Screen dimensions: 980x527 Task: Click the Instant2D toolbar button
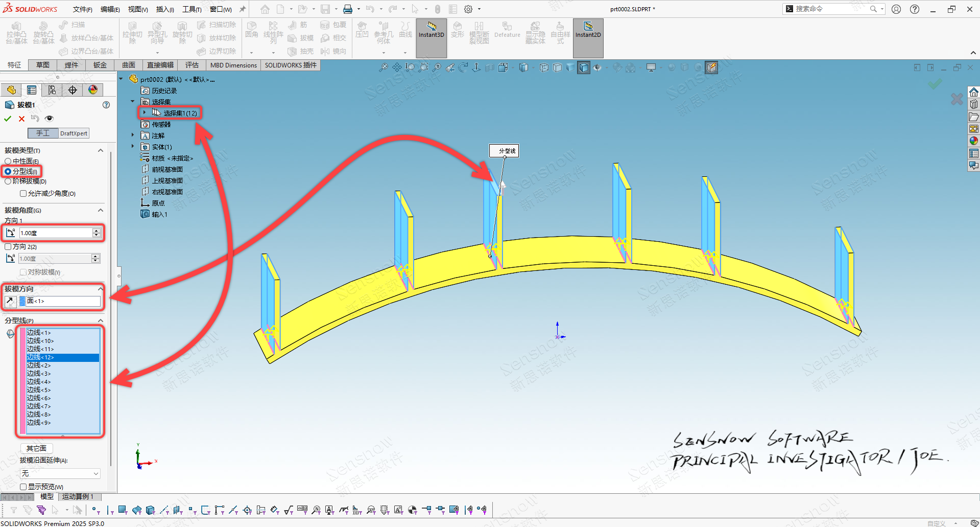coord(588,30)
